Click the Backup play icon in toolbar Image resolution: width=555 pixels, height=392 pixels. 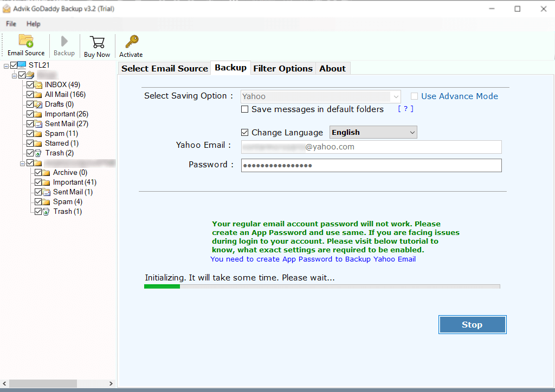(x=64, y=41)
